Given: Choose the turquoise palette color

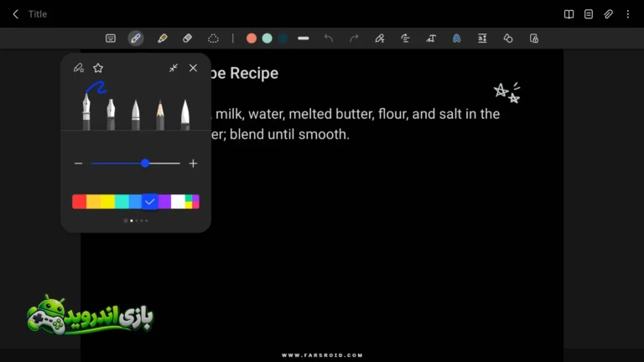Looking at the screenshot, I should pyautogui.click(x=122, y=201).
